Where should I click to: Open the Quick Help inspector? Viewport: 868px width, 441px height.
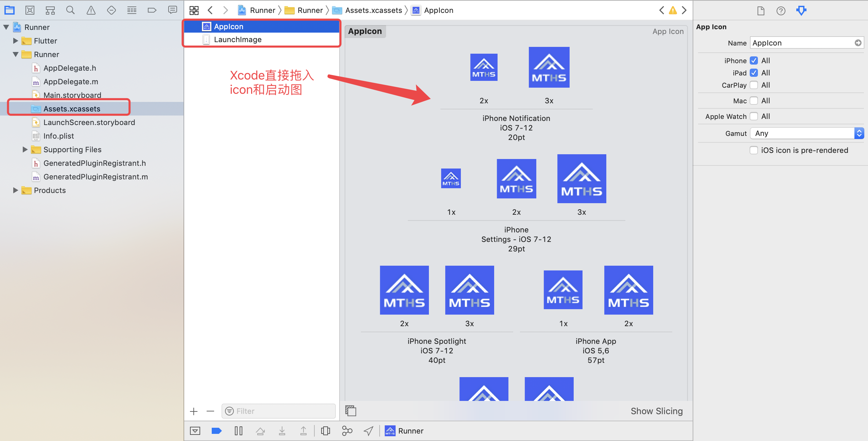[x=781, y=11]
